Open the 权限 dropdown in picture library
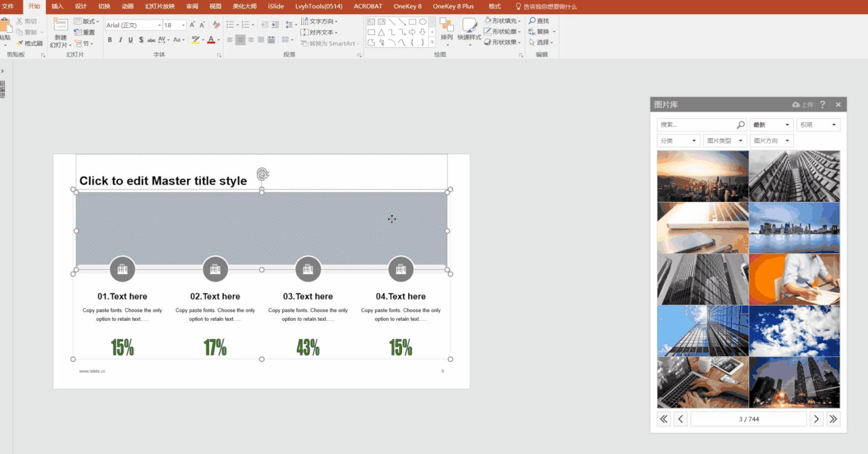Screen dimensions: 868x454 818,125
